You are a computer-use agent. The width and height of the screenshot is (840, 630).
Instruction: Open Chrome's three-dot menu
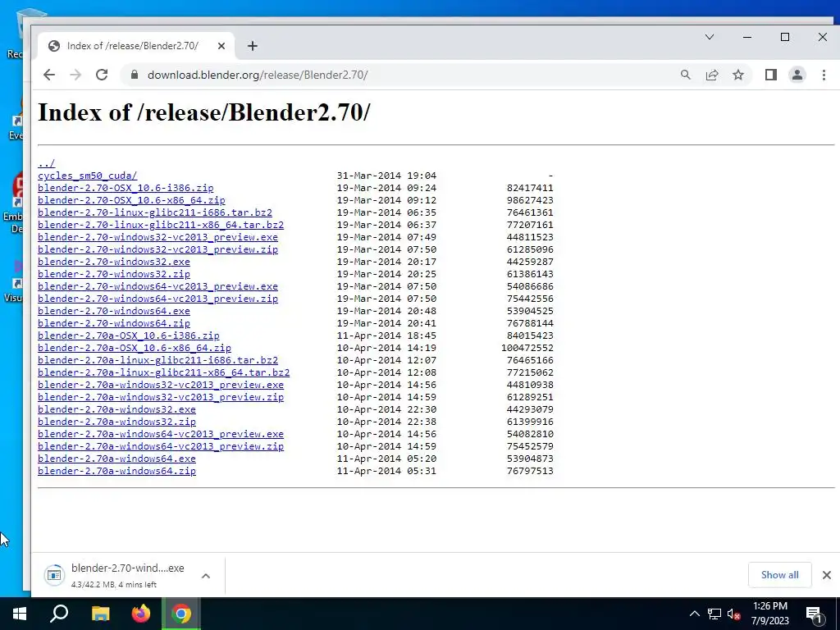824,75
